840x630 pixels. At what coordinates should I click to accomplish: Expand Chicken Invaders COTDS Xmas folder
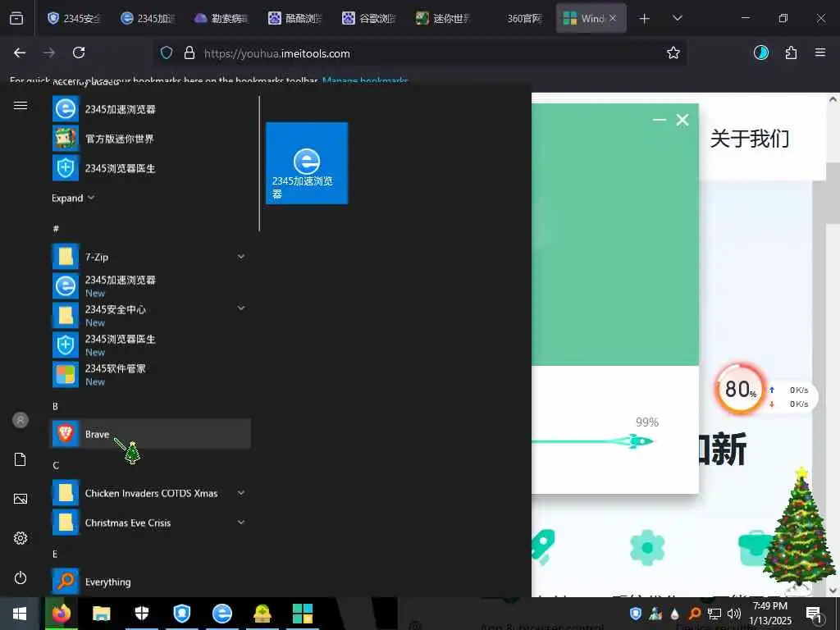(150, 493)
